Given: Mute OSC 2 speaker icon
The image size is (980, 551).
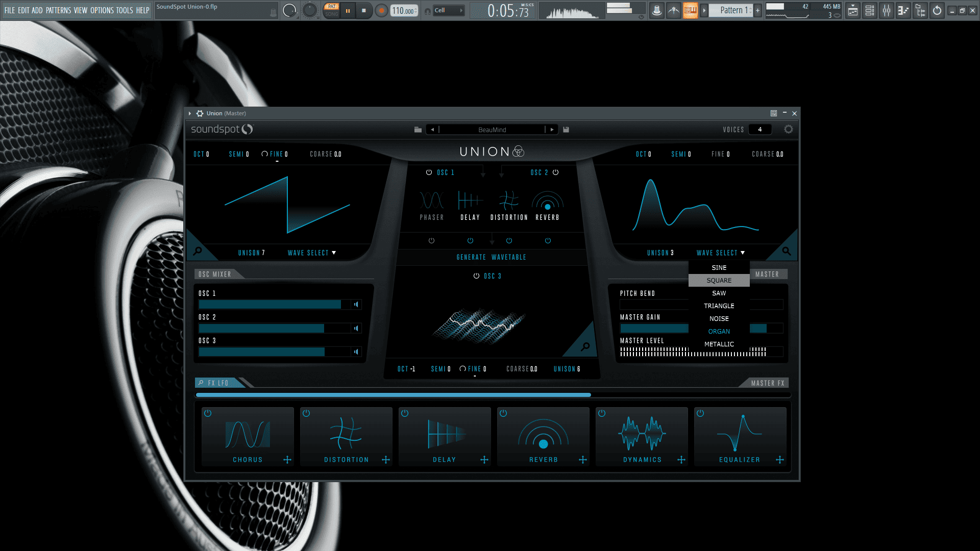Looking at the screenshot, I should click(x=356, y=329).
